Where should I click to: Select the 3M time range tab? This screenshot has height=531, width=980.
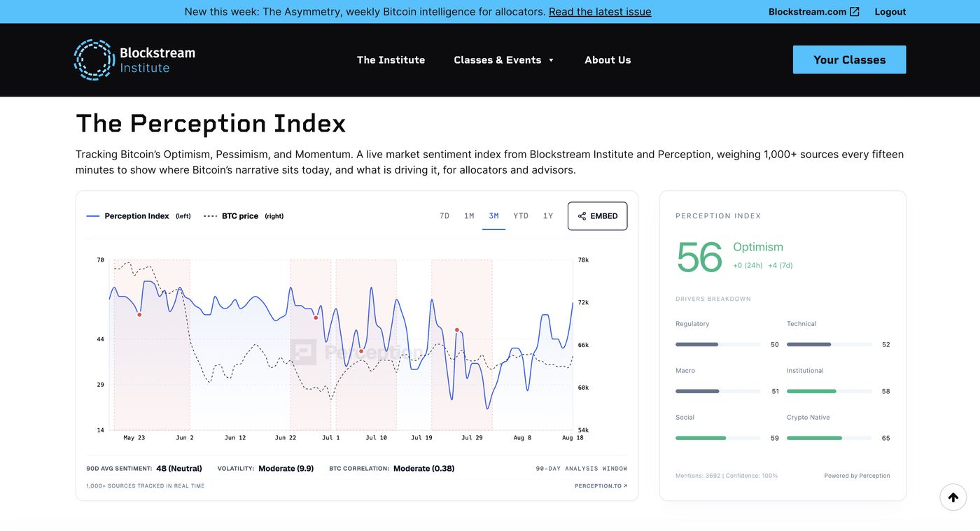[493, 216]
